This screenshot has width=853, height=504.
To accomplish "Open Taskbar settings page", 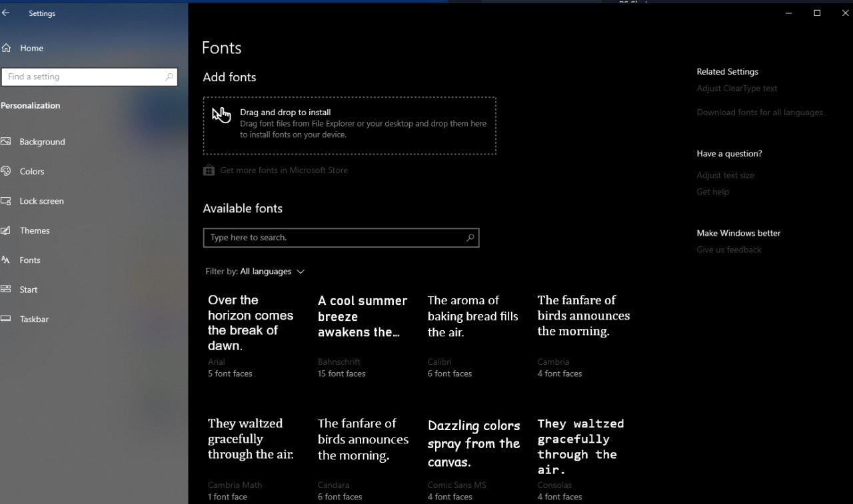I will point(34,319).
